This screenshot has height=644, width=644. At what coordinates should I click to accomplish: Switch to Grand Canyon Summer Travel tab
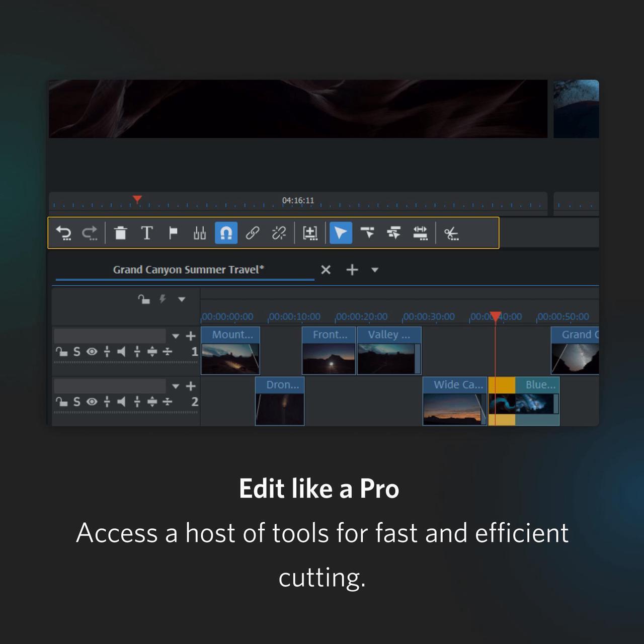188,270
